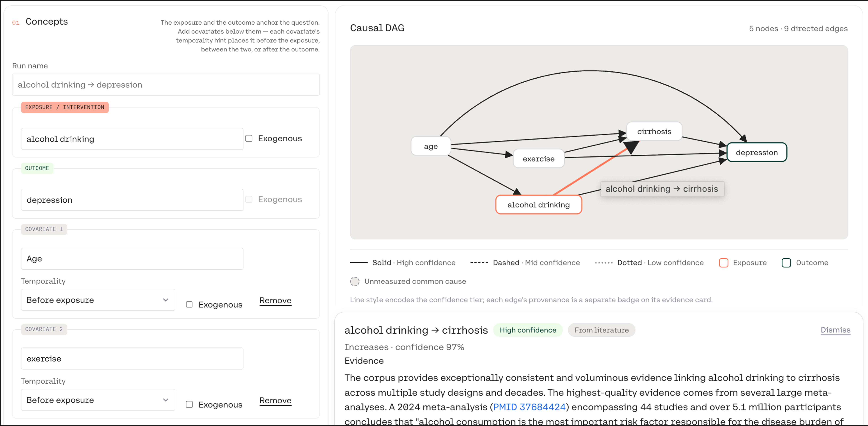The height and width of the screenshot is (426, 868).
Task: Click the Concepts section heading
Action: tap(47, 22)
